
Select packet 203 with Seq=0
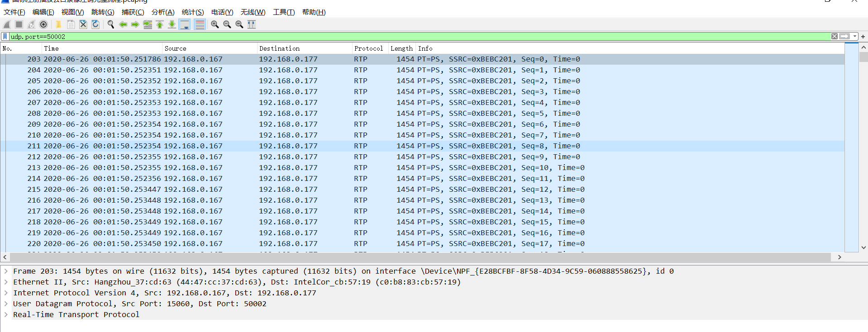pos(423,59)
